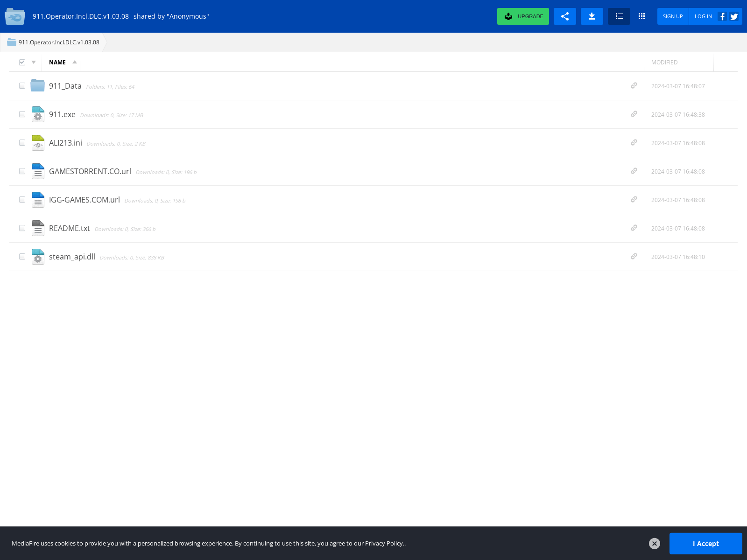Open the IGG-GAMES.COM.url file name
The width and height of the screenshot is (747, 560).
point(85,200)
